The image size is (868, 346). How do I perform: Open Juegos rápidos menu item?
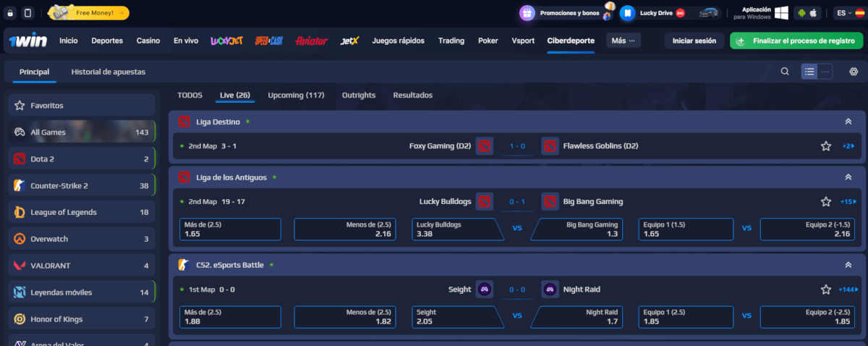pos(399,41)
